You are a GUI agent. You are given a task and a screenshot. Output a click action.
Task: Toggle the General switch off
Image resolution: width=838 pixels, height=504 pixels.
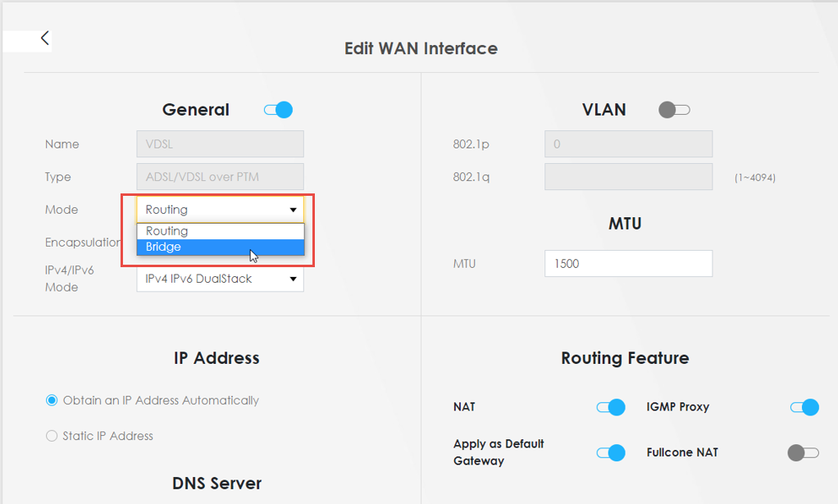(x=279, y=110)
